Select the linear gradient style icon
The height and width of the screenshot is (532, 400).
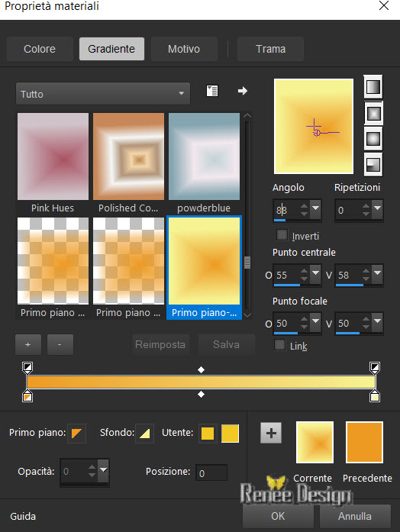[373, 86]
